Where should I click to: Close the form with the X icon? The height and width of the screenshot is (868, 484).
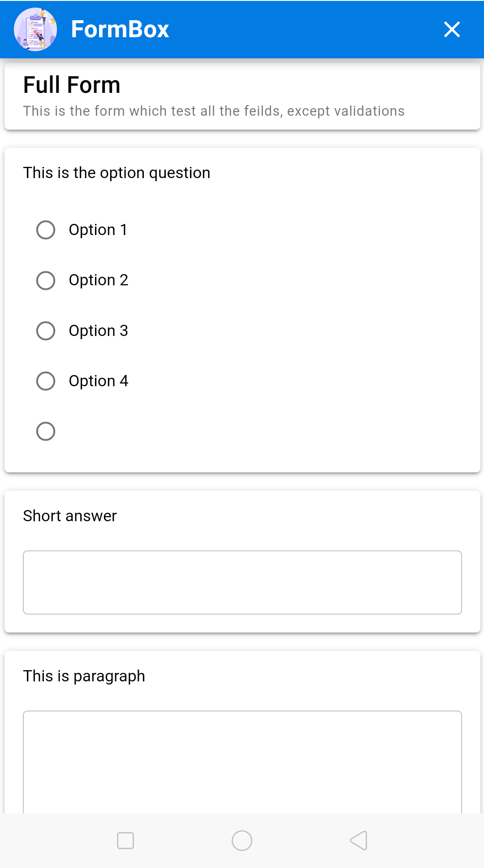point(452,30)
